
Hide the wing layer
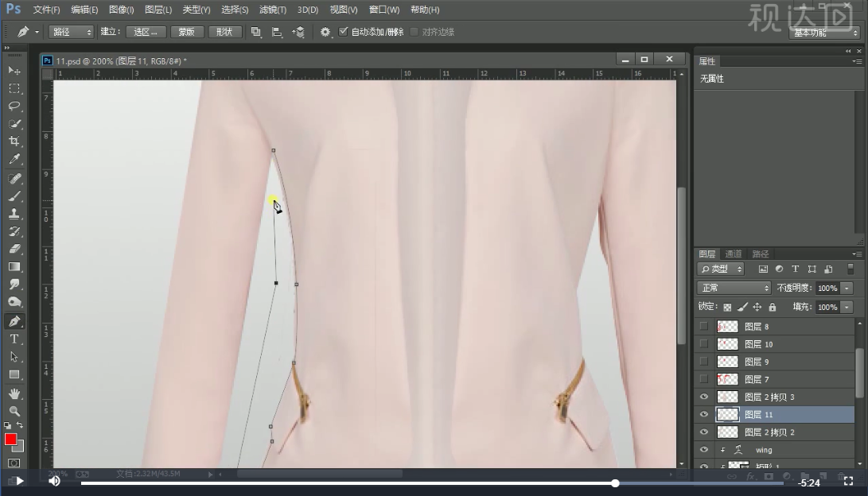[x=703, y=450]
